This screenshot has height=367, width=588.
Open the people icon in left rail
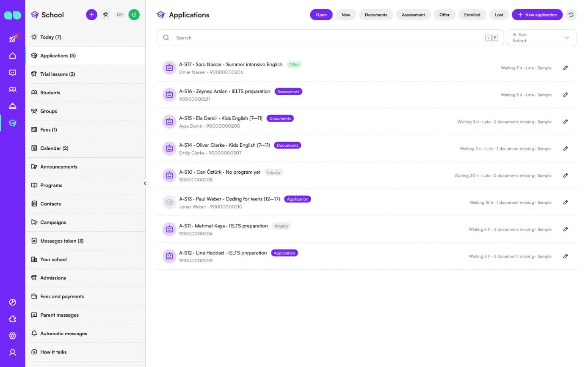(13, 90)
